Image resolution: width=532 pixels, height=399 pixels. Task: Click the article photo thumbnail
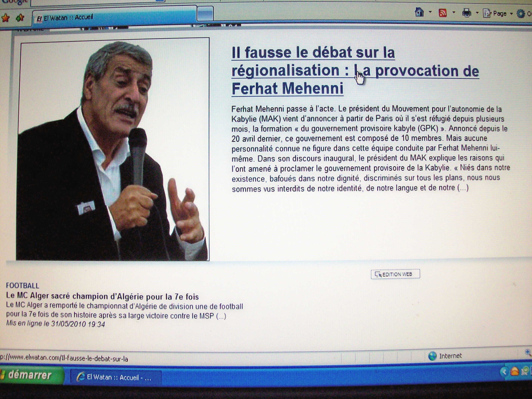(x=113, y=149)
